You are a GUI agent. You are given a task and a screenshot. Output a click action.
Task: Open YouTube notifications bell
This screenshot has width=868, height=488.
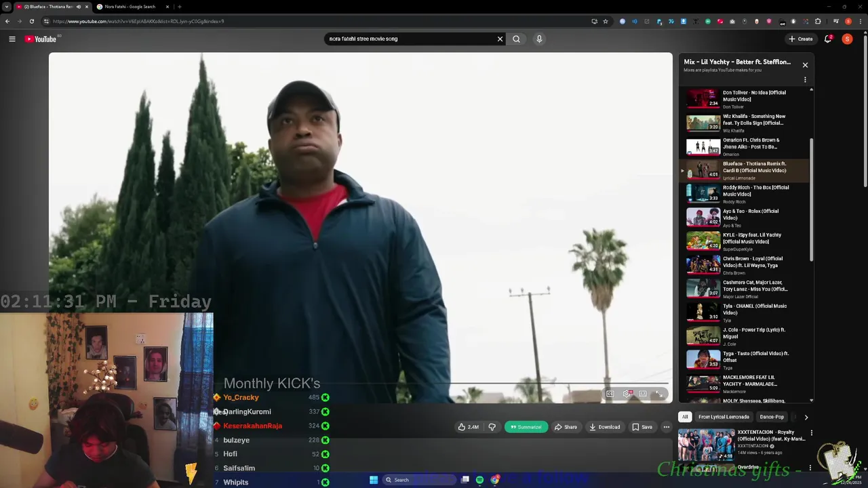tap(828, 39)
